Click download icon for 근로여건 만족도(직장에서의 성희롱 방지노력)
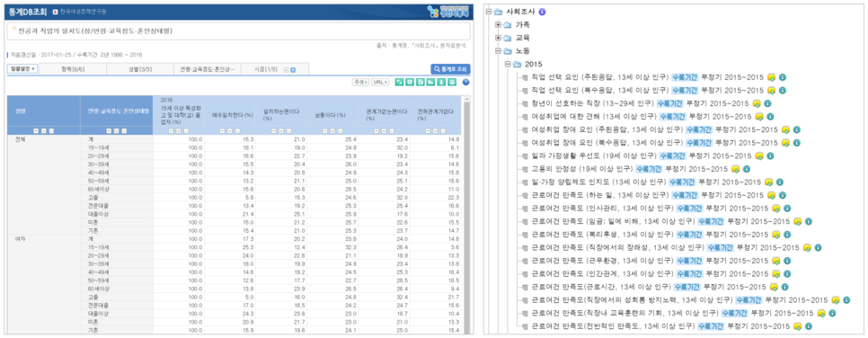868x338 pixels. tap(835, 299)
